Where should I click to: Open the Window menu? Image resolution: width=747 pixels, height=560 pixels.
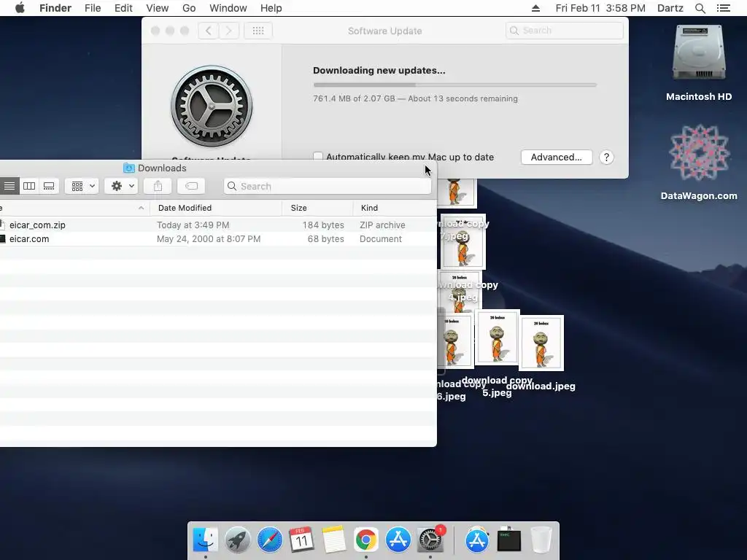click(228, 8)
